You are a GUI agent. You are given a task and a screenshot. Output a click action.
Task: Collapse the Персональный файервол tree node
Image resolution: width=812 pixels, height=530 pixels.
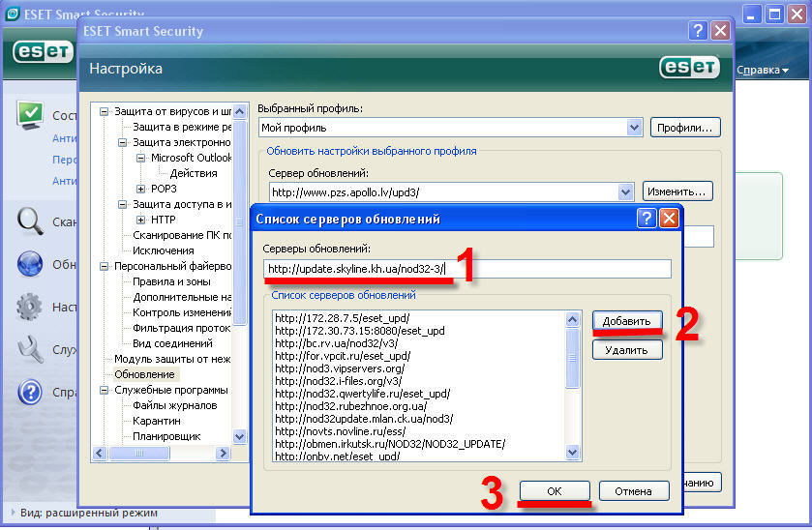(105, 266)
